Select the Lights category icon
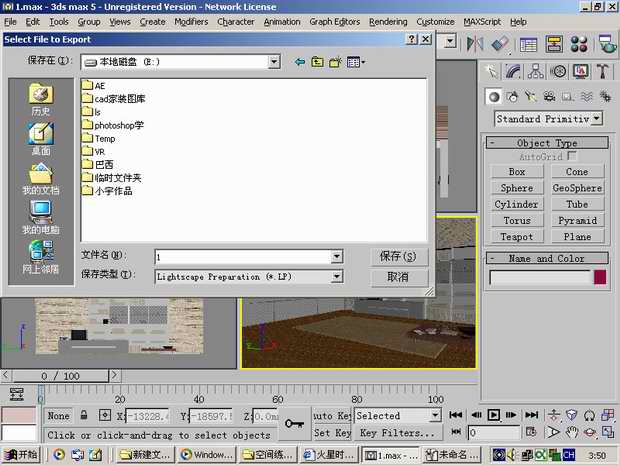 531,97
